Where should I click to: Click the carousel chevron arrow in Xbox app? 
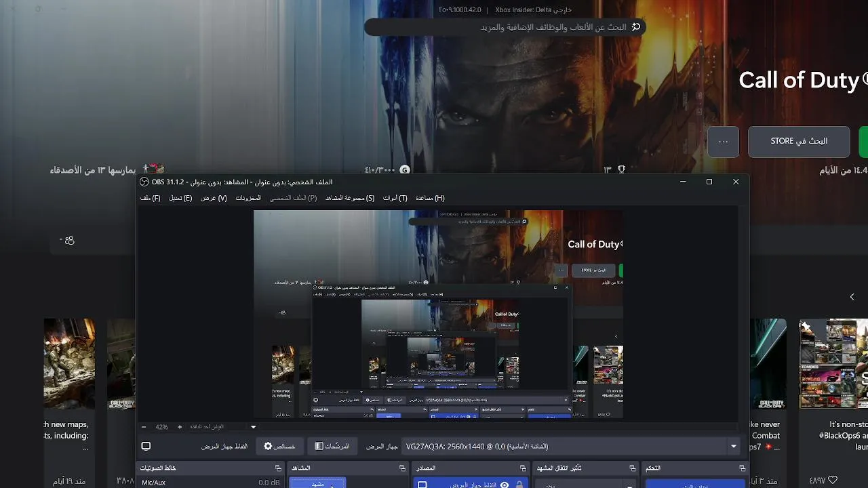pos(852,297)
